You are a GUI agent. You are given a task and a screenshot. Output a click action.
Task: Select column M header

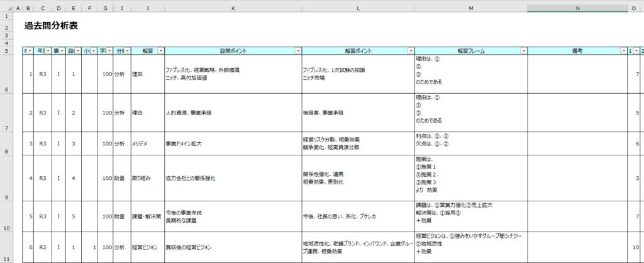pos(471,8)
